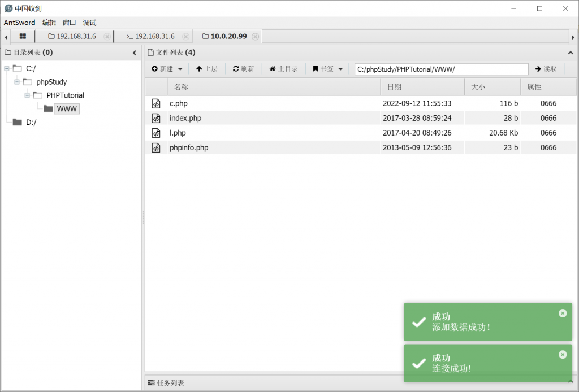Collapse the phpStudy tree node

pos(17,82)
